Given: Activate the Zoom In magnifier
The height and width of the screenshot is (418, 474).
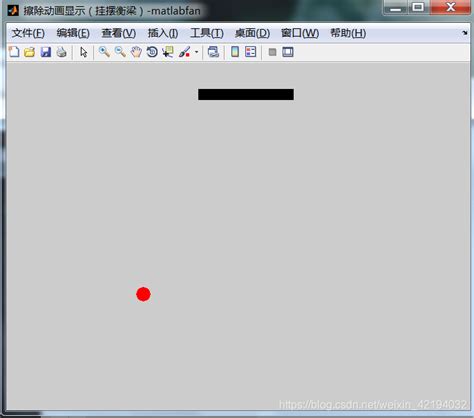Looking at the screenshot, I should pos(104,52).
